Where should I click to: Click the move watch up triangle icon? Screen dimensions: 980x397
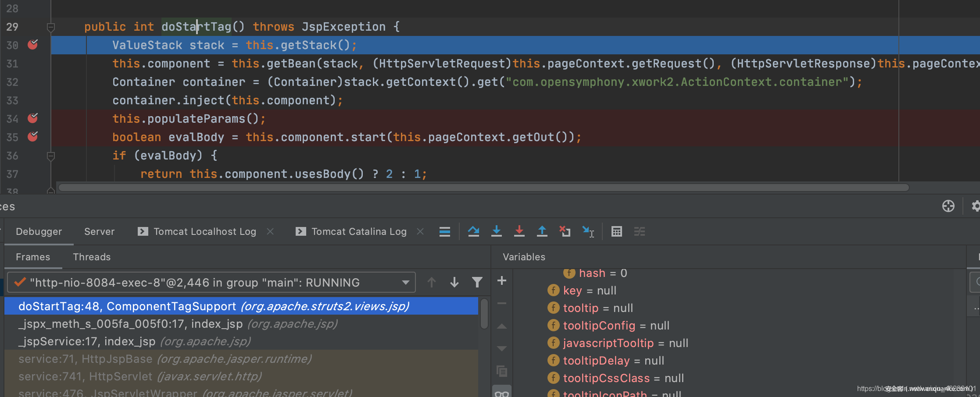click(x=502, y=326)
